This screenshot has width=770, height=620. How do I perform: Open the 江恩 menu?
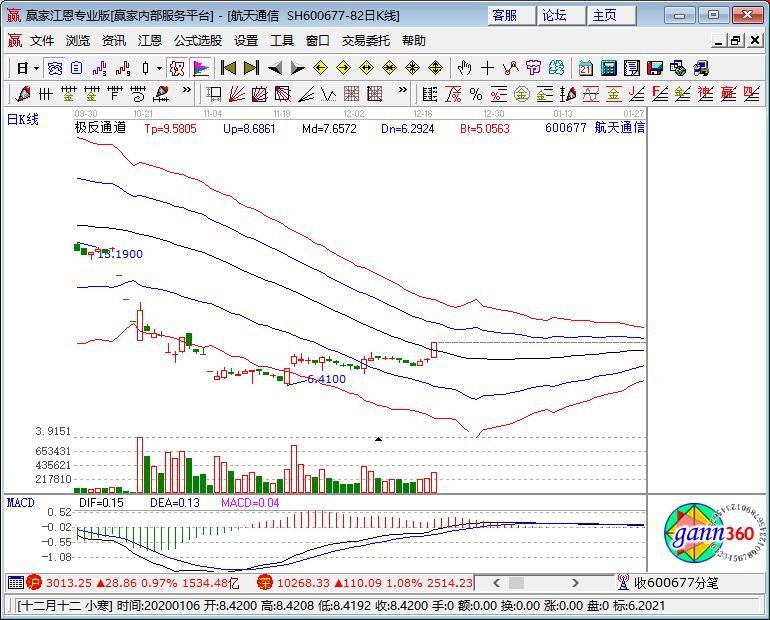click(150, 41)
